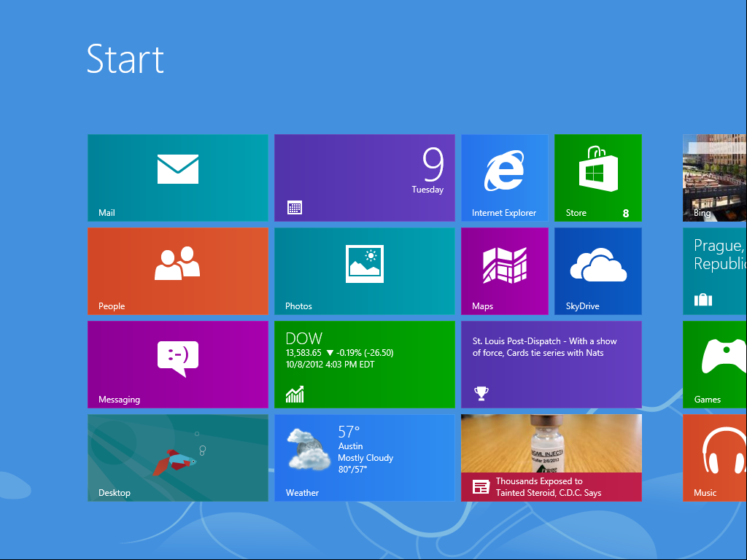View the DOW stock quote in Finance
This screenshot has height=560, width=747.
365,364
